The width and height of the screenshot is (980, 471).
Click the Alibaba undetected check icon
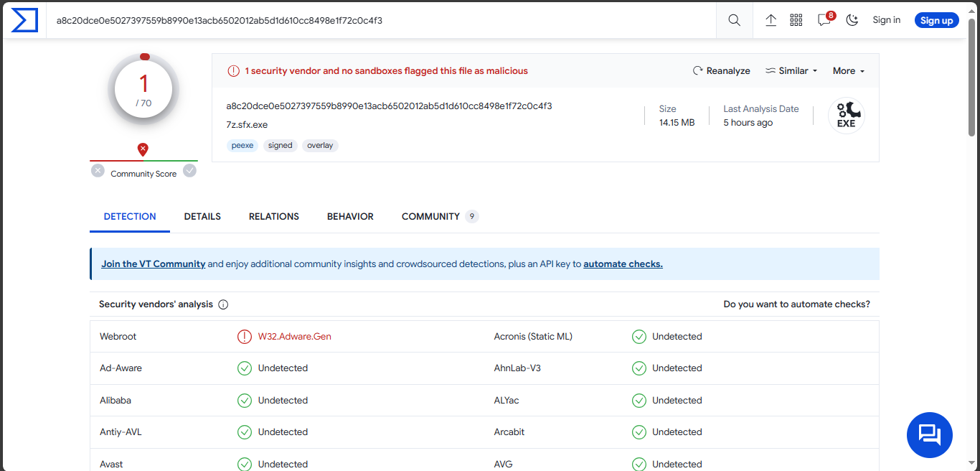(245, 400)
